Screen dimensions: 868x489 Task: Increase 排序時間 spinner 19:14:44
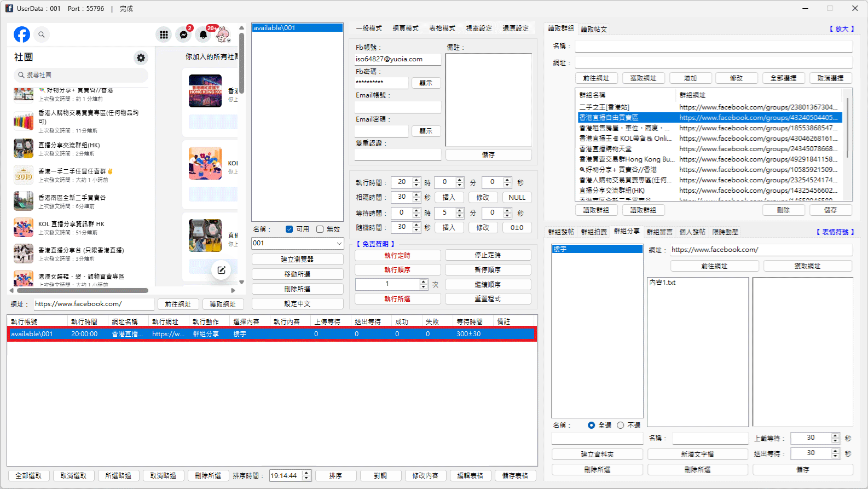tap(306, 473)
